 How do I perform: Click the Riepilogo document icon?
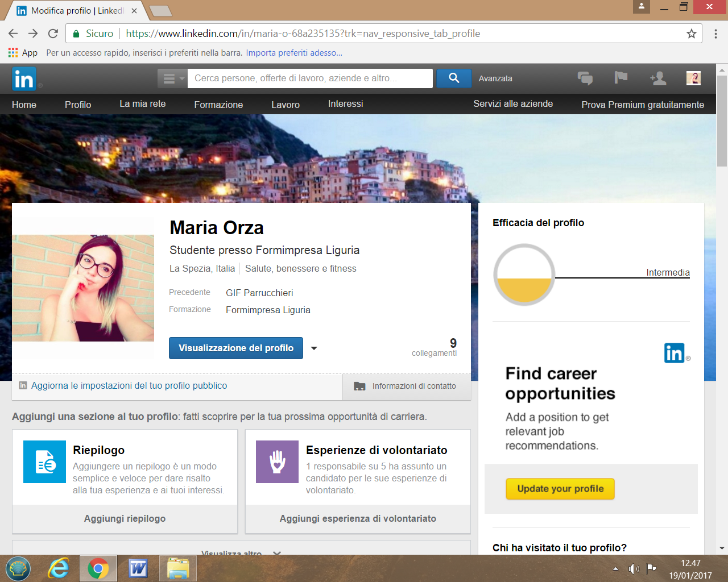click(x=44, y=462)
